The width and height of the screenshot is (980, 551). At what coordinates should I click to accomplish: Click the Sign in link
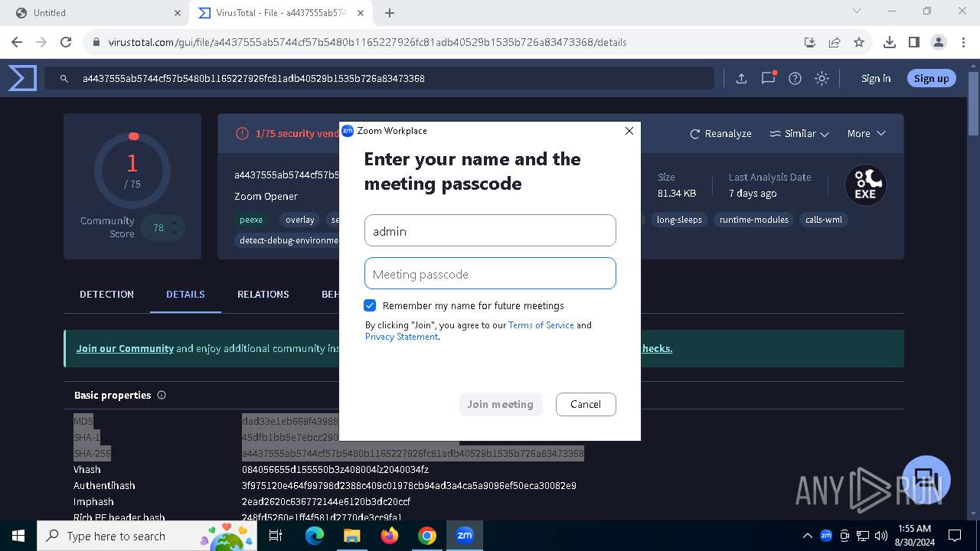876,78
